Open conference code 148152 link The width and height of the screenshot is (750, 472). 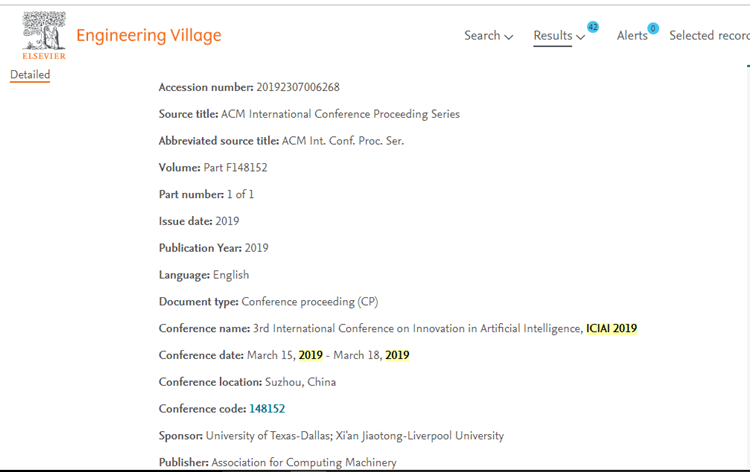click(267, 409)
